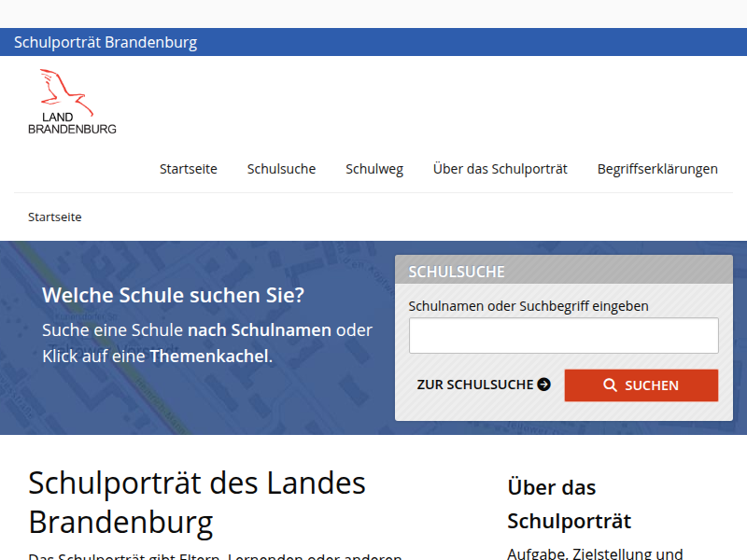Click the magnifier icon in the Suchen button
747x560 pixels.
pos(610,385)
